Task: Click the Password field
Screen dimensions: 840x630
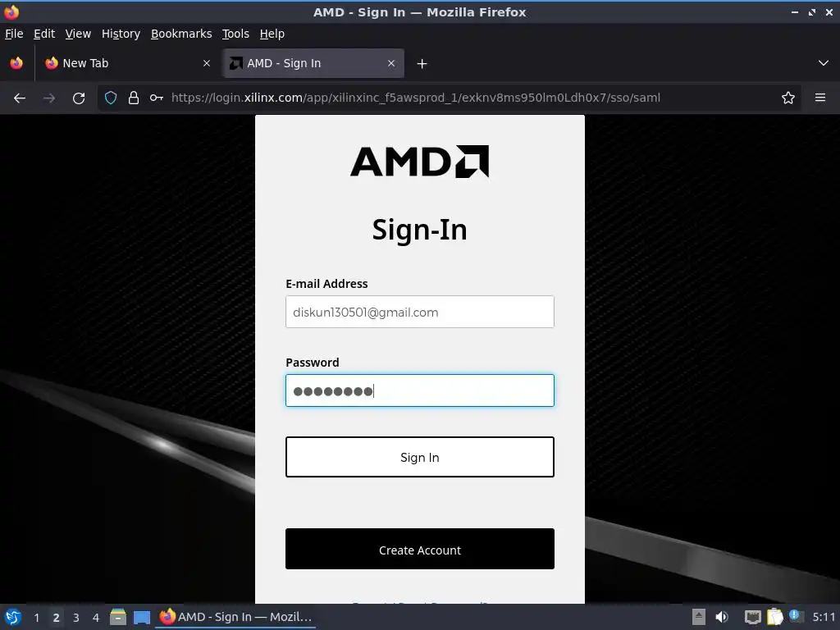Action: [x=420, y=390]
